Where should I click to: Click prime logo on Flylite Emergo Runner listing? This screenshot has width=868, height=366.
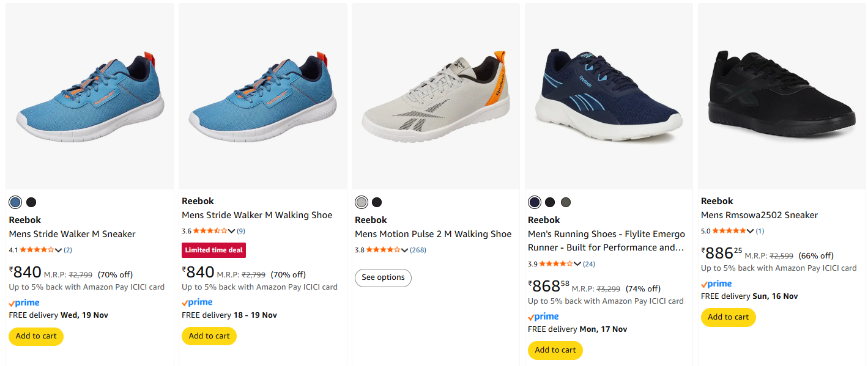tap(543, 317)
